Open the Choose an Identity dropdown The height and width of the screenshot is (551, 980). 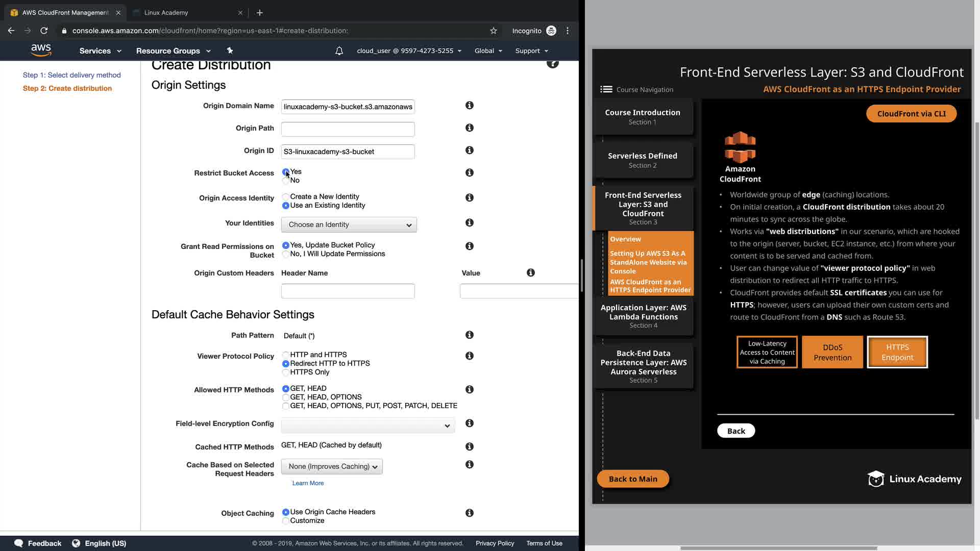[x=349, y=224]
